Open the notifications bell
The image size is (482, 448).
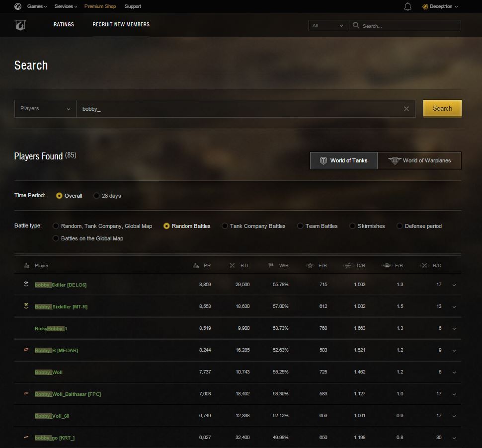(x=408, y=6)
